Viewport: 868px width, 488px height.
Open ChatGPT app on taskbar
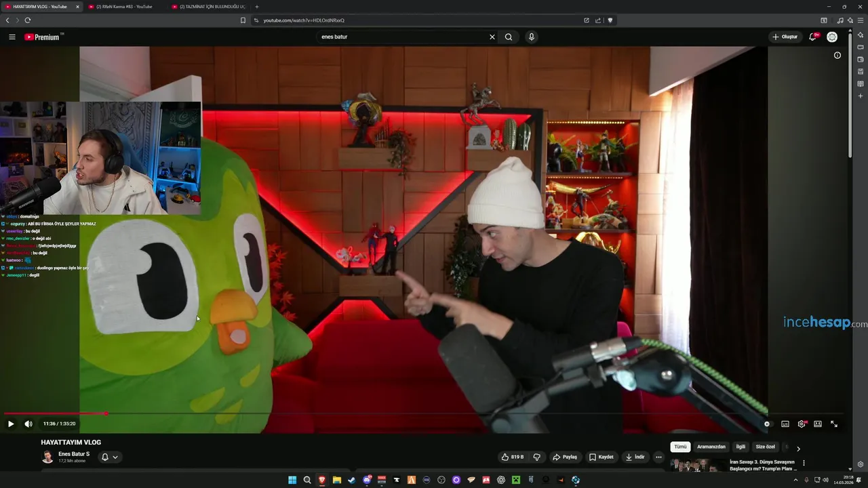[501, 480]
